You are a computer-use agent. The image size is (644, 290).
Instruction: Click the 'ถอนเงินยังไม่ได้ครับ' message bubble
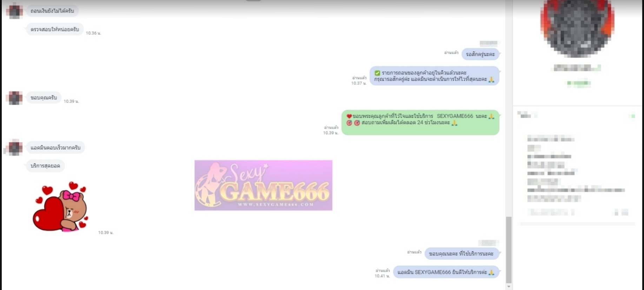(x=52, y=11)
